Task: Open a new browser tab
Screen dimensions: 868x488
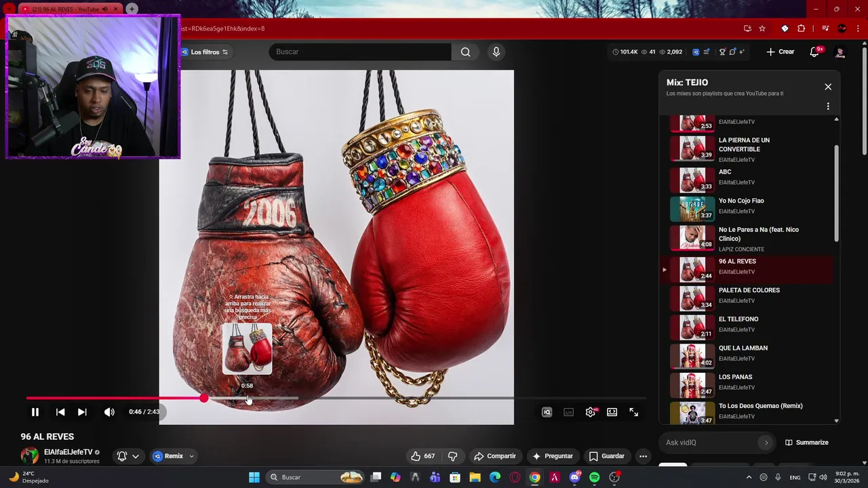Action: 132,9
